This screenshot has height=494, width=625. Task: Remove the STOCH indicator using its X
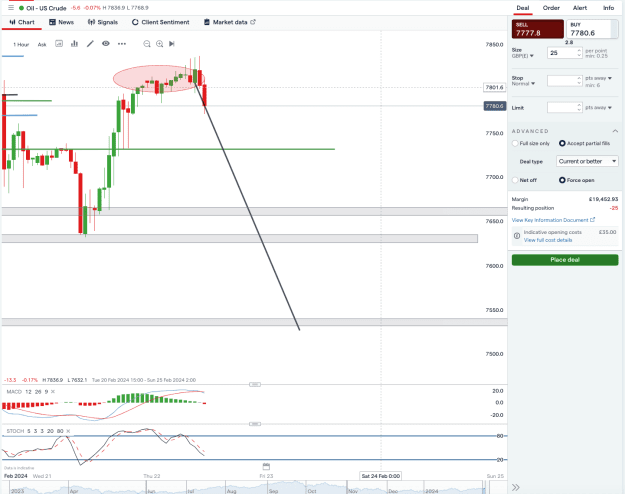pos(68,431)
